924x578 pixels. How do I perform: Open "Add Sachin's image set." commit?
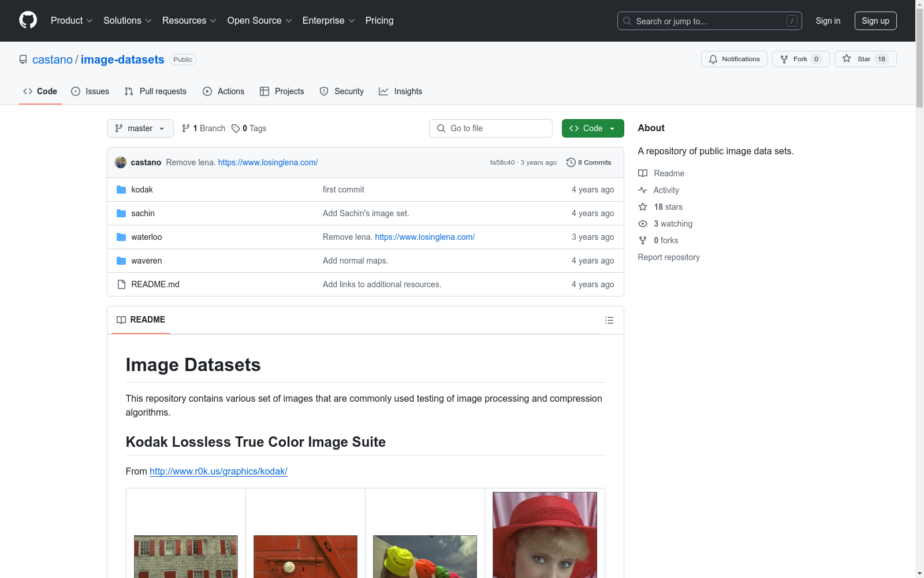pyautogui.click(x=366, y=213)
